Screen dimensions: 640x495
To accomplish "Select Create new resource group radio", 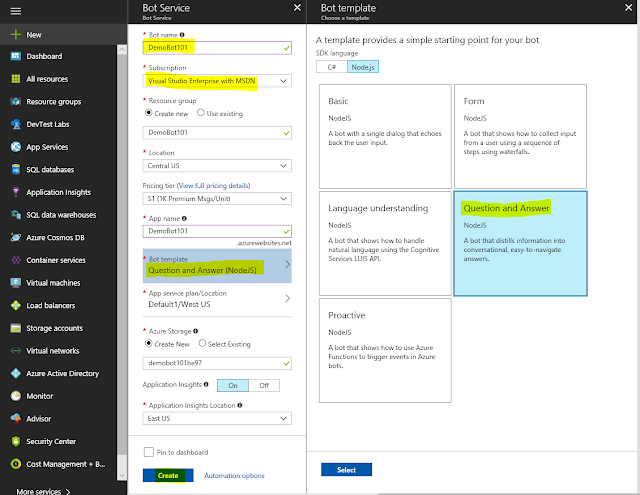I will (x=149, y=113).
